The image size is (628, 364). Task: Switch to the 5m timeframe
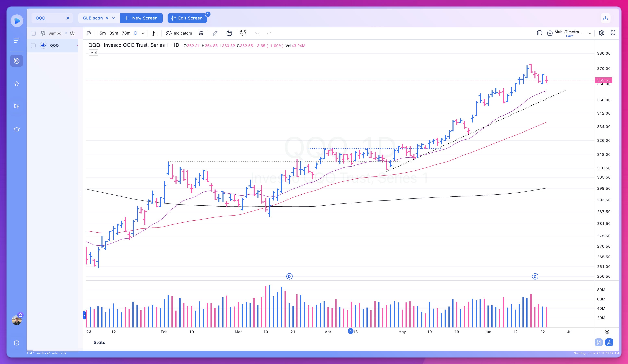[103, 33]
